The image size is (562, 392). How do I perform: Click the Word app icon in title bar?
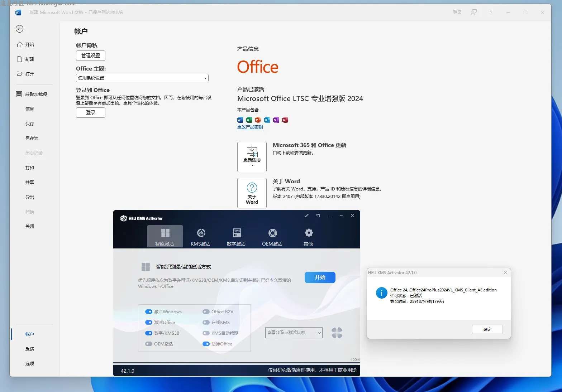pos(18,13)
